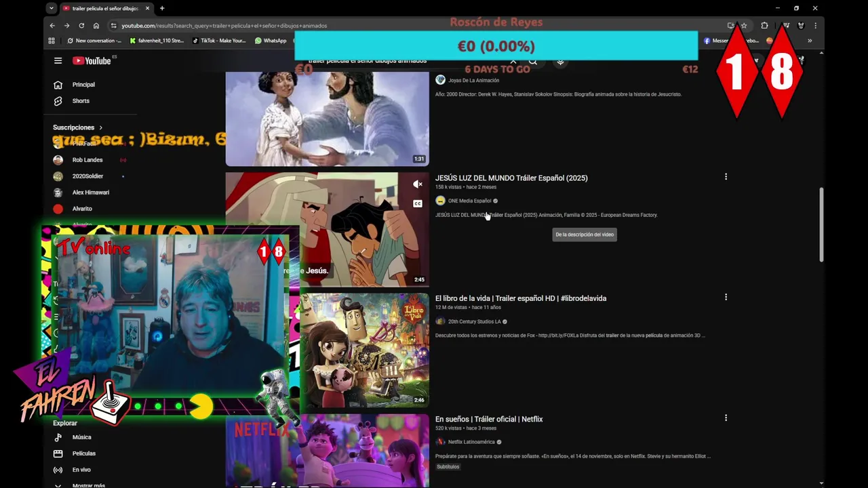This screenshot has height=488, width=868.
Task: Unmute the JESÚS LUZ DEL MUNDO preview
Action: click(418, 184)
